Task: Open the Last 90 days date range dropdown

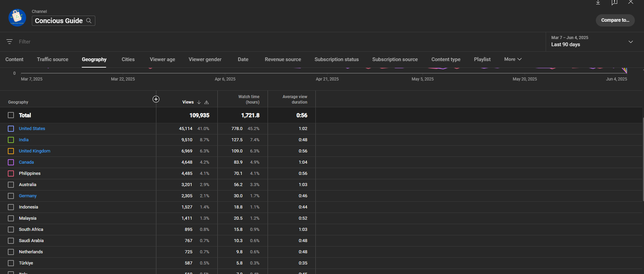Action: [592, 41]
